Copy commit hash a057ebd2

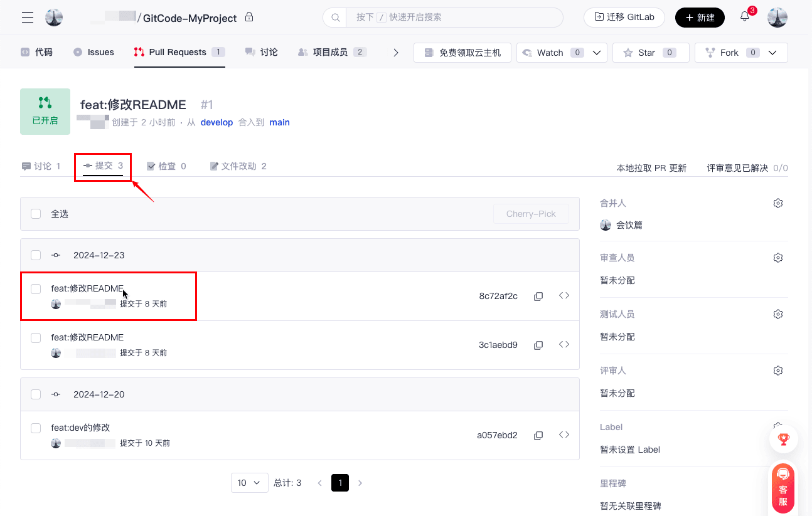(x=538, y=435)
